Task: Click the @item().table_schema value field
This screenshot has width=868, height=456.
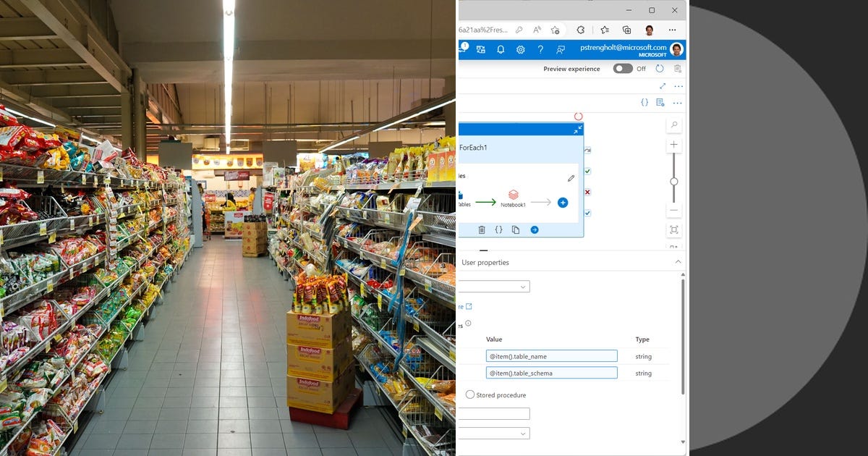Action: pos(552,373)
